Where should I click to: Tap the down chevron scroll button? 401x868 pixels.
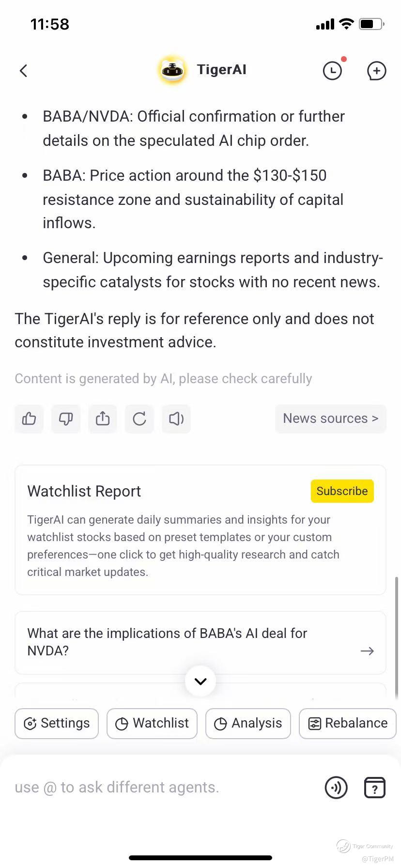[200, 681]
